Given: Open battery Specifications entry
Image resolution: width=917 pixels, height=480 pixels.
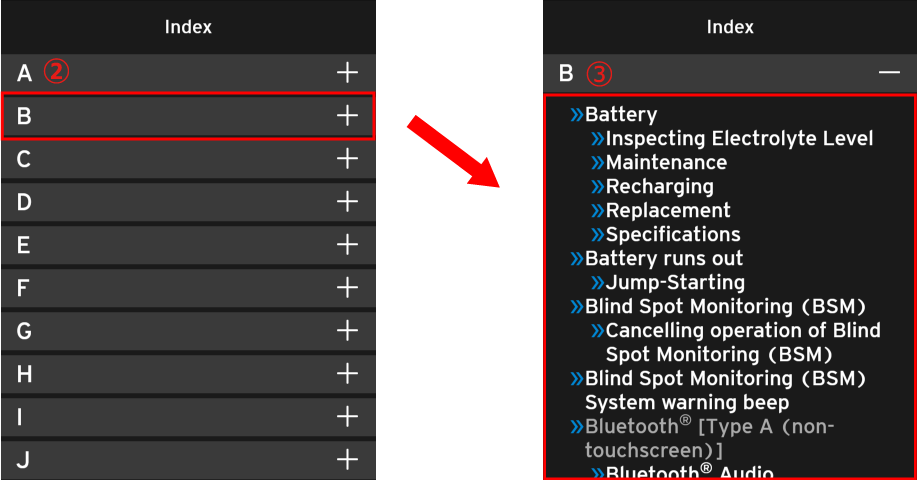Looking at the screenshot, I should pyautogui.click(x=673, y=235).
